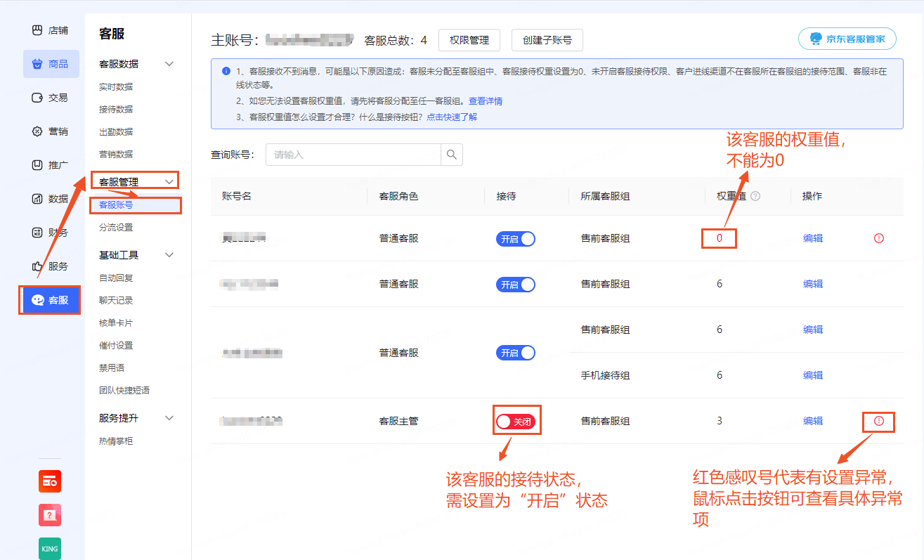Click 编辑 for the 手机接待组 row
This screenshot has height=560, width=924.
click(x=813, y=375)
